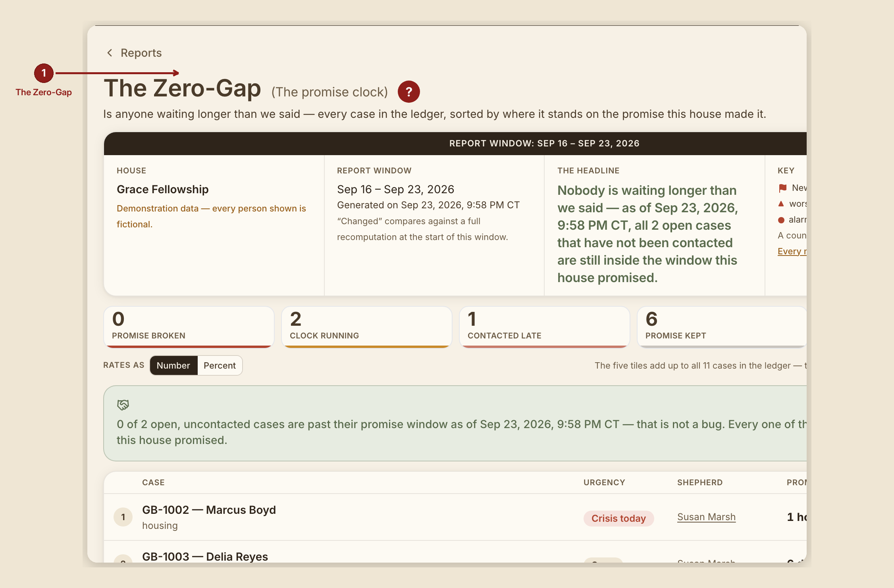Select the Promise Broken tile
This screenshot has width=894, height=588.
coord(189,327)
